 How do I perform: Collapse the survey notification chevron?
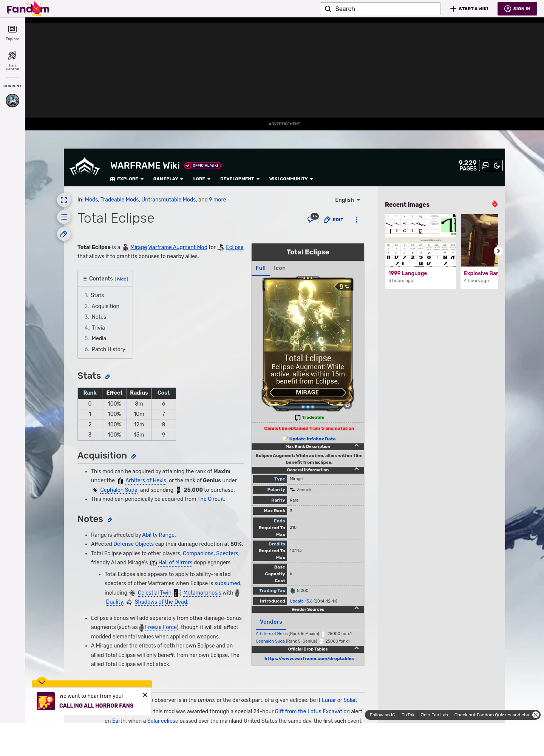(42, 682)
